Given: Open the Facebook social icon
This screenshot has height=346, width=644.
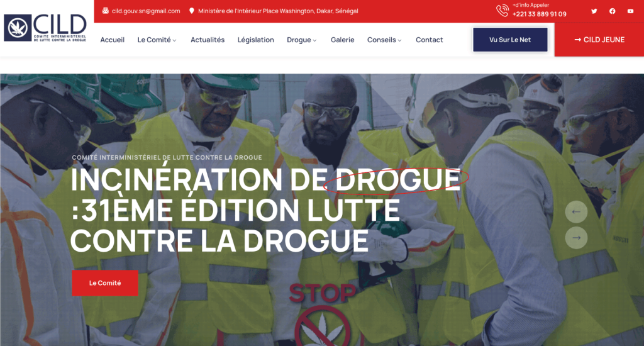Looking at the screenshot, I should pyautogui.click(x=612, y=11).
